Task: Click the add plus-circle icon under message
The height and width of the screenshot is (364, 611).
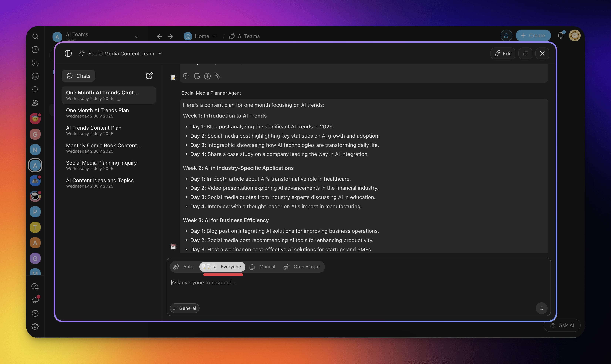Action: coord(207,76)
